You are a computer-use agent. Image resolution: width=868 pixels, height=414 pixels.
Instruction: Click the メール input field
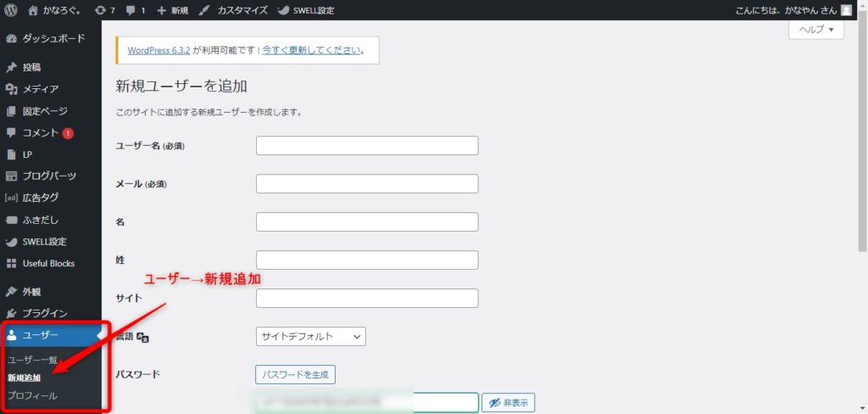pyautogui.click(x=367, y=184)
